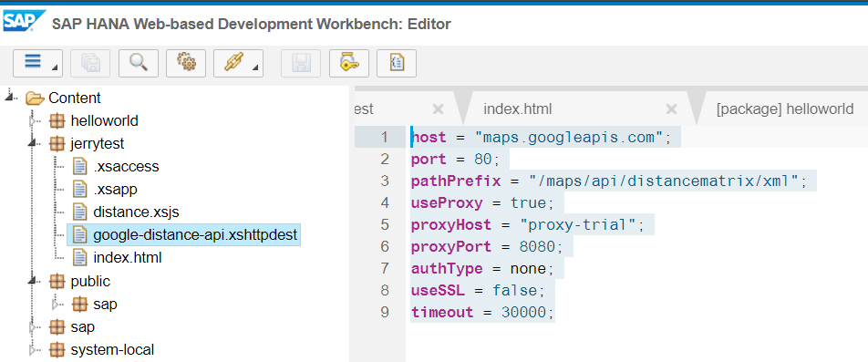Click line number 1 in gutter
The image size is (868, 362).
click(x=384, y=138)
